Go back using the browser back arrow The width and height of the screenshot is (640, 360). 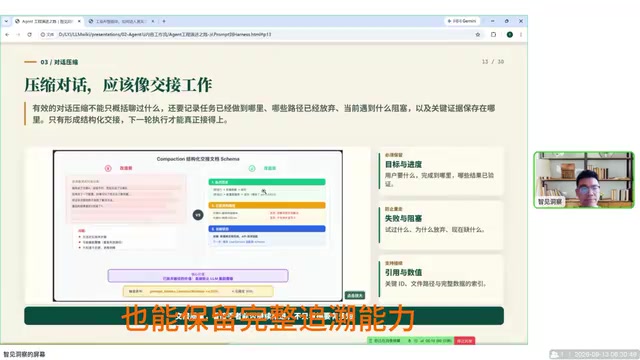tap(7, 35)
